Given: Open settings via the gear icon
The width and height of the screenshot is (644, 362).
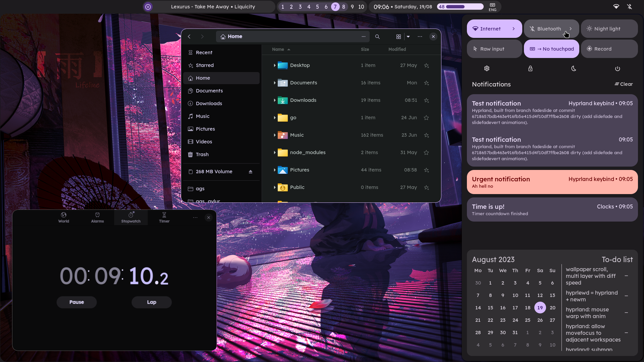Looking at the screenshot, I should 487,68.
